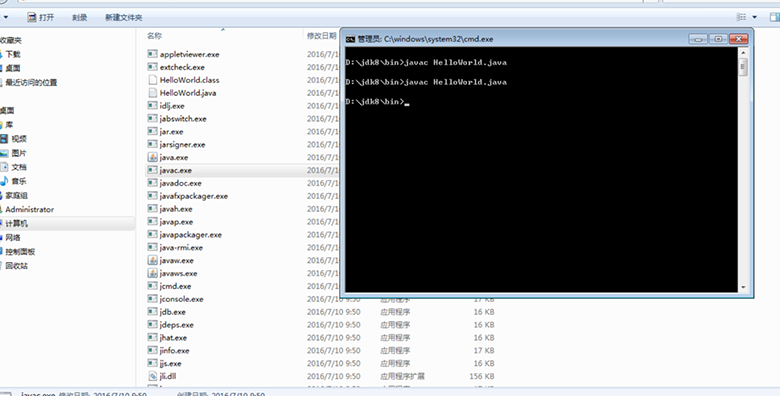Select the jli.dll file icon

click(152, 376)
